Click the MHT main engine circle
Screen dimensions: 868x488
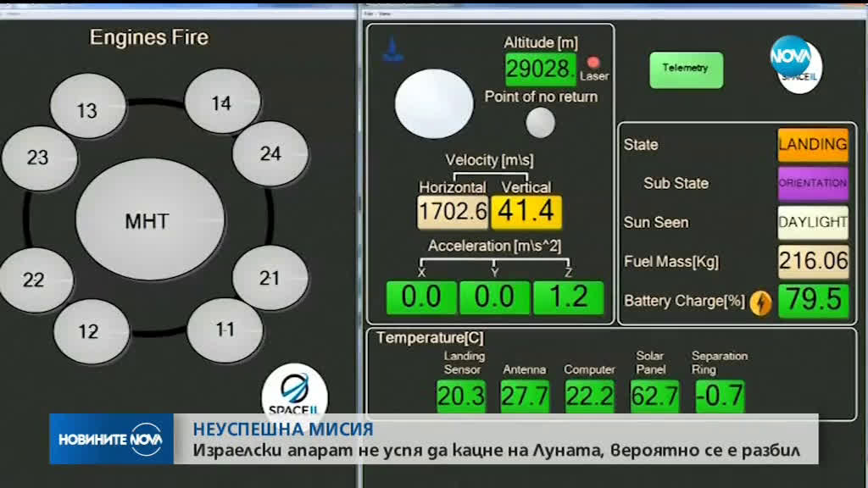coord(150,219)
